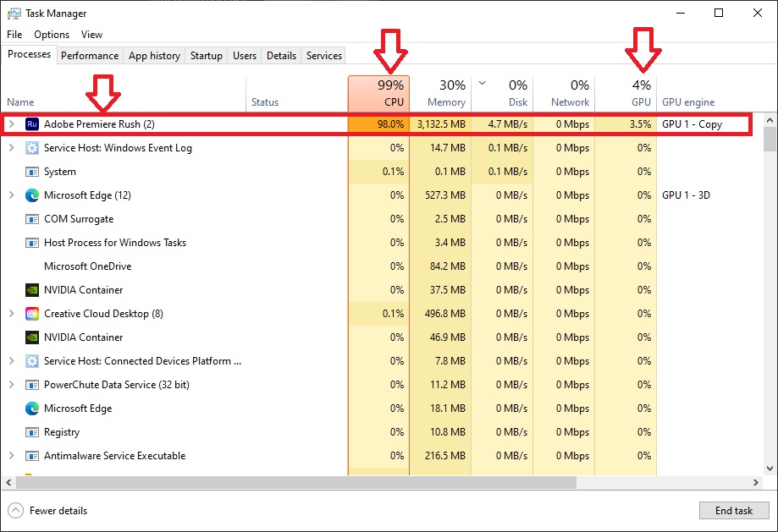Click the vertical scrollbar up arrow
The width and height of the screenshot is (778, 532).
point(770,120)
